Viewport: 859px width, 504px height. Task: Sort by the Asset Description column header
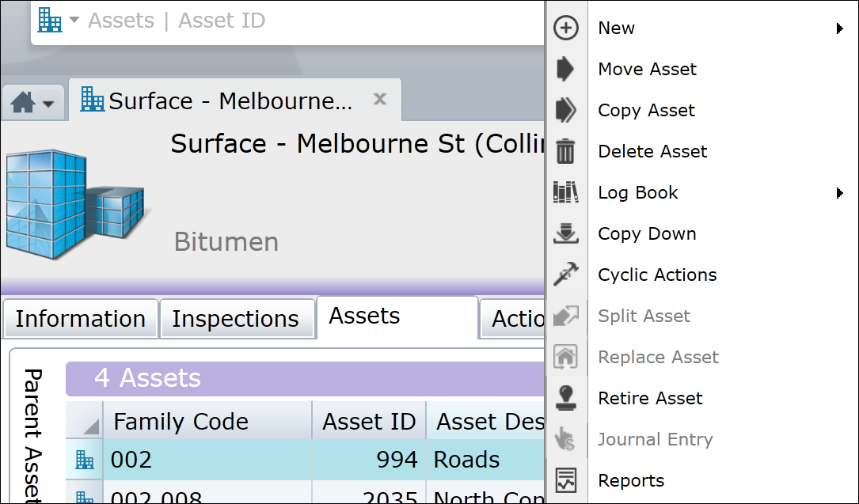486,421
